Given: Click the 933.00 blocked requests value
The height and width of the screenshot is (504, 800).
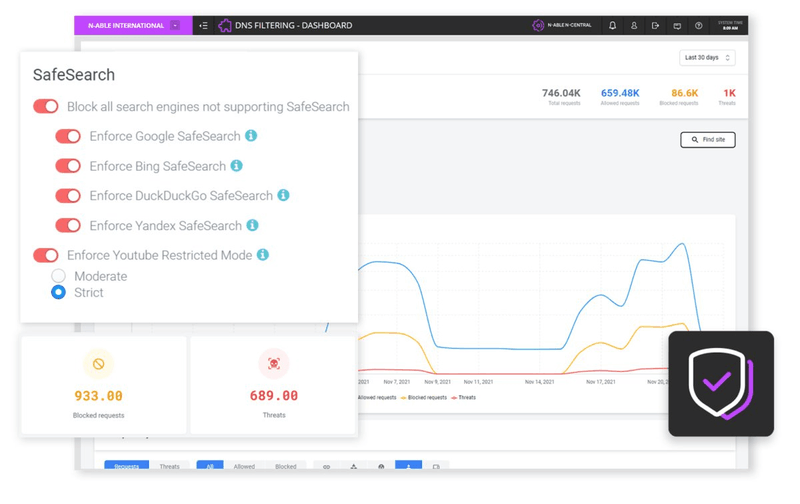Looking at the screenshot, I should 98,396.
